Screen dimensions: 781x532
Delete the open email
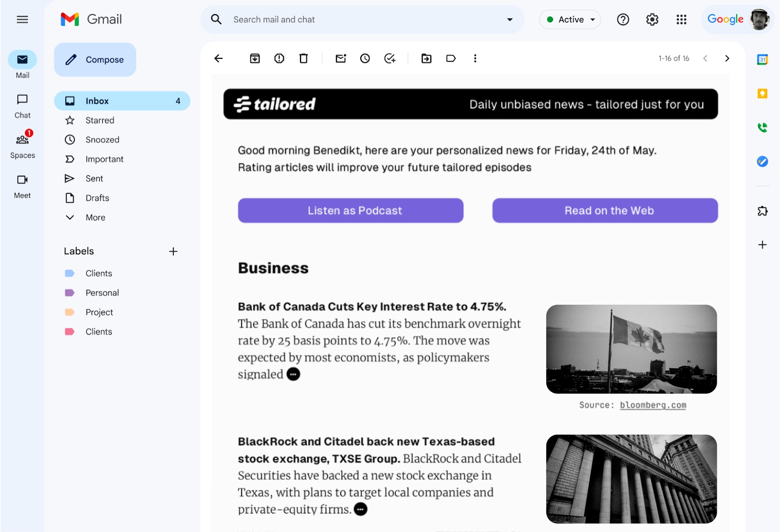point(303,58)
